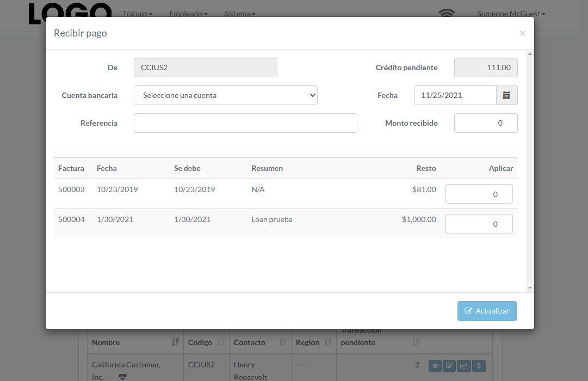Open the Sistema menu

(240, 14)
